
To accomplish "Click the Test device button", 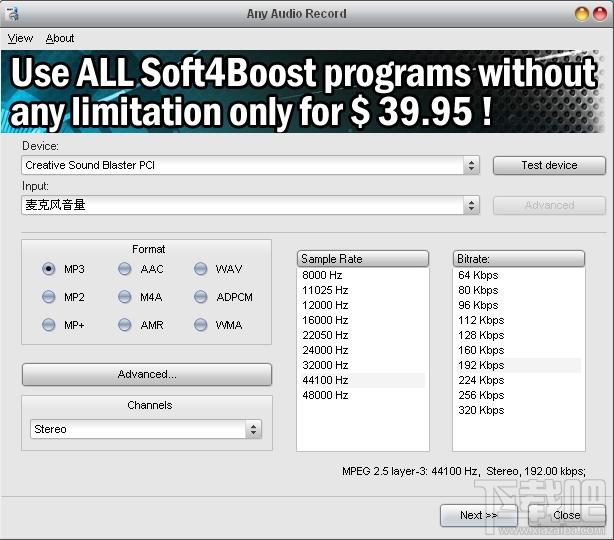I will 549,165.
